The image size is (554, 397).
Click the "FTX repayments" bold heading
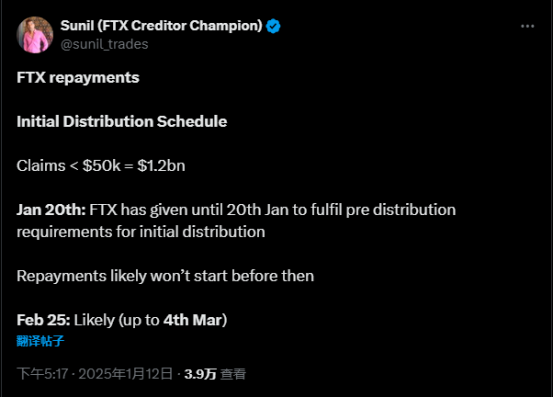pyautogui.click(x=78, y=78)
